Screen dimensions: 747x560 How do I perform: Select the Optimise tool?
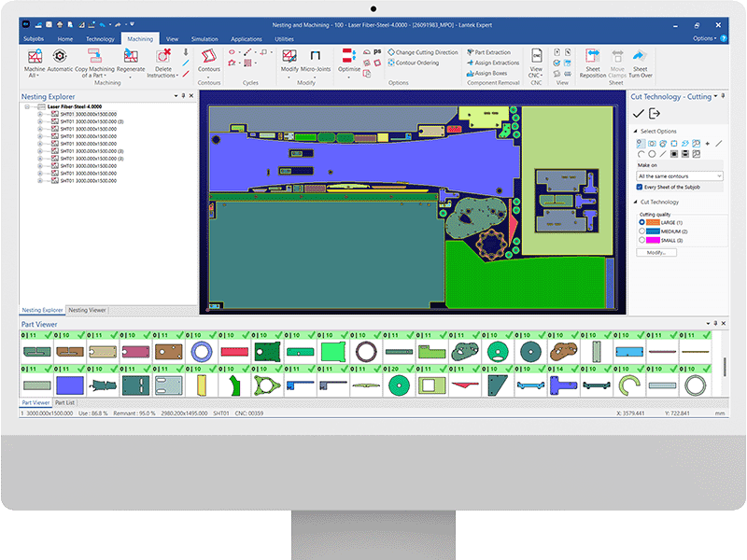coord(347,58)
